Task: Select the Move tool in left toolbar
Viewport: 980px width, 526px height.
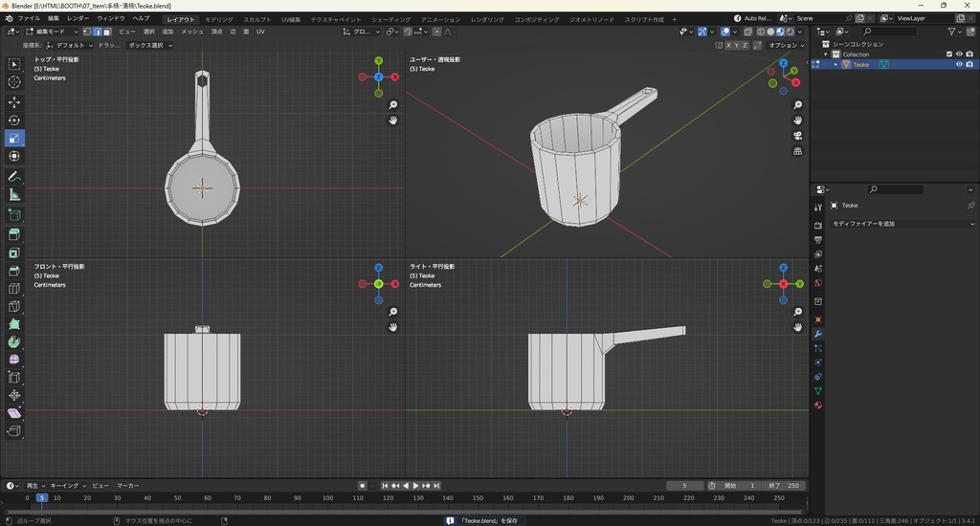Action: (14, 101)
